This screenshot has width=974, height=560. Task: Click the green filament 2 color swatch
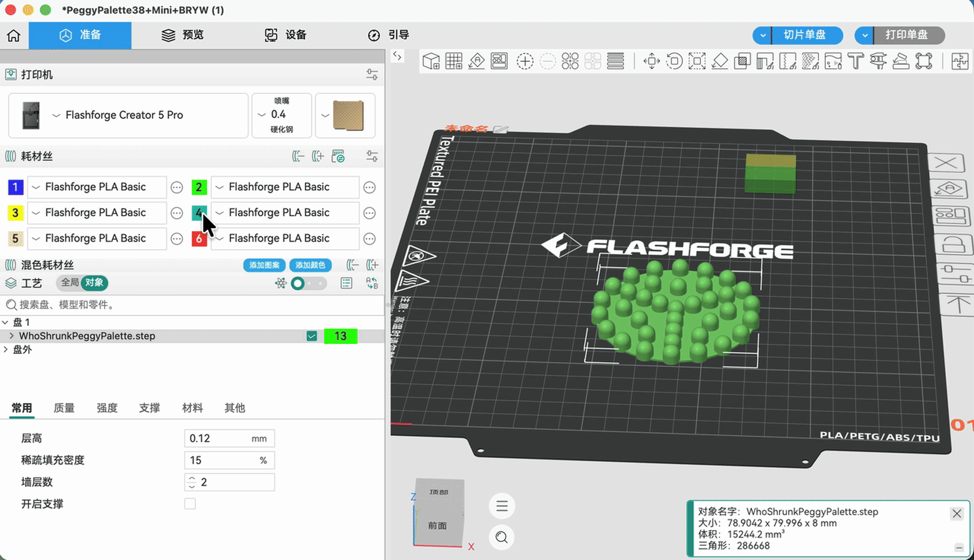click(199, 188)
